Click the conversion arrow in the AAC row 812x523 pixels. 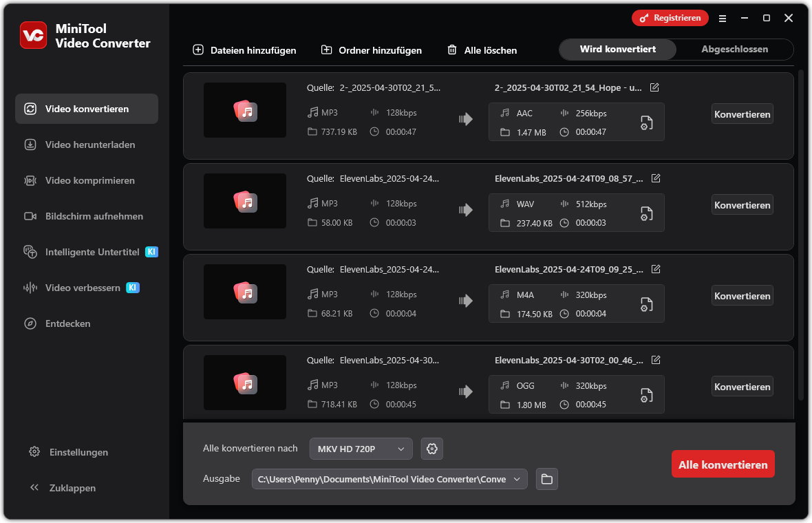coord(466,119)
